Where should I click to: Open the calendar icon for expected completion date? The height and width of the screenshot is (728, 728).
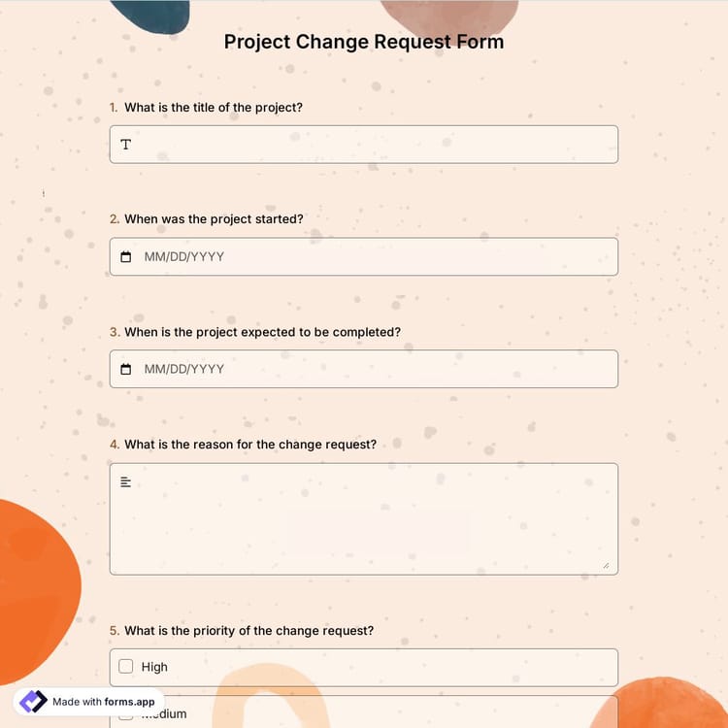[125, 370]
